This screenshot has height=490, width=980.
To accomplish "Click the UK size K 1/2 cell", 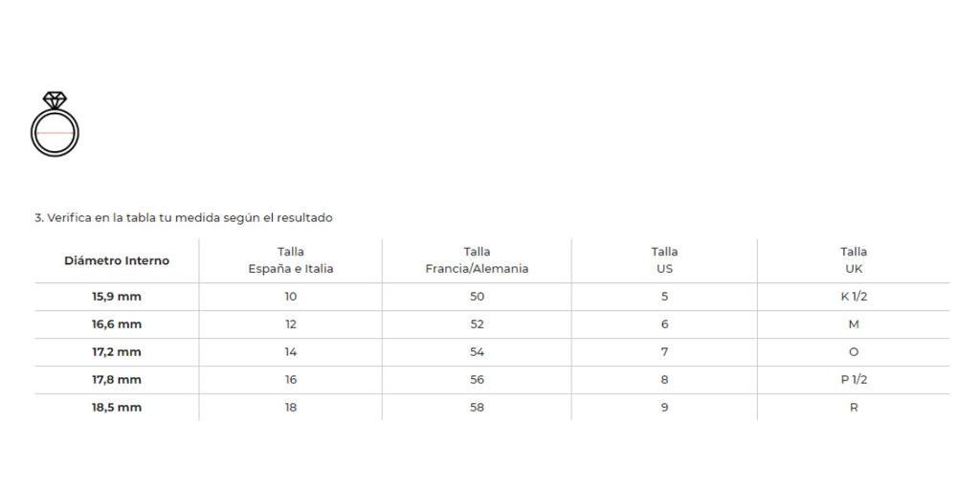I will (854, 297).
